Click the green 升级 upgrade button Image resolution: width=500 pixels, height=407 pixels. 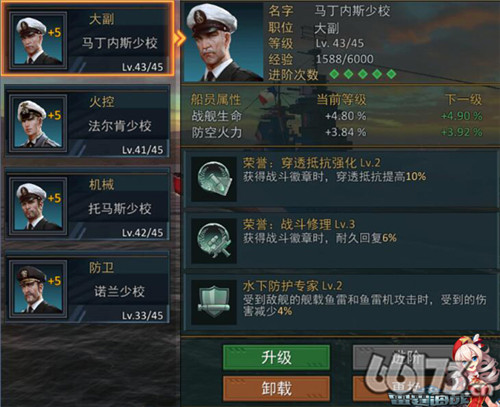click(276, 357)
